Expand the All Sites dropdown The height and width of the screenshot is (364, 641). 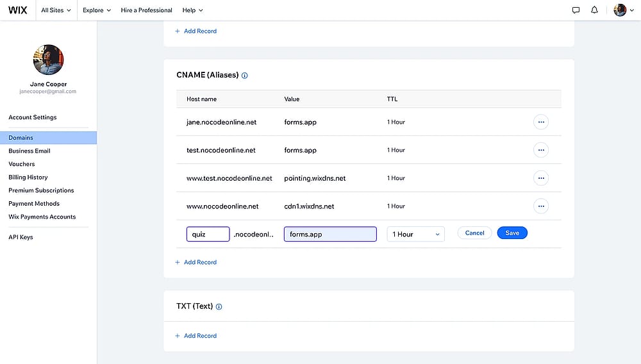click(x=56, y=10)
